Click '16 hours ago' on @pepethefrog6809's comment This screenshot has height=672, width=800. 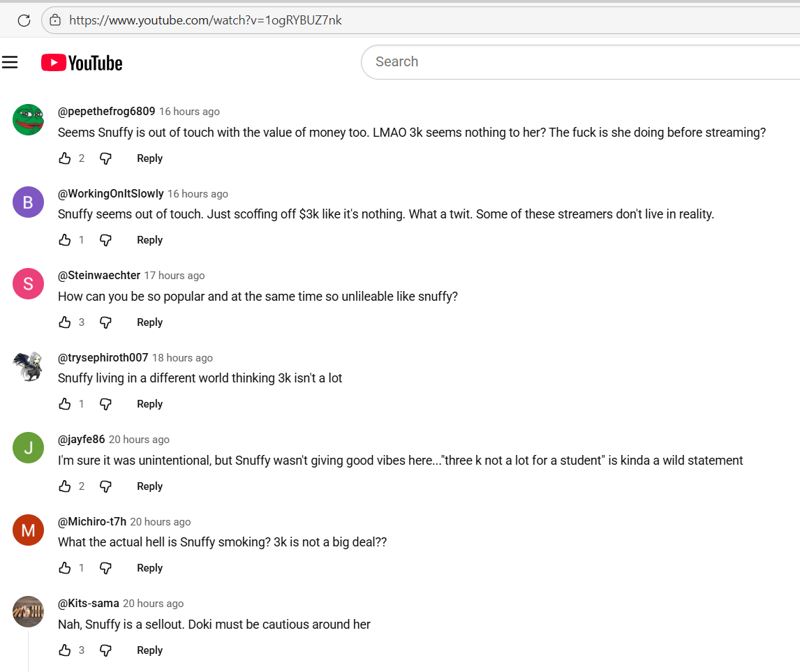(189, 112)
